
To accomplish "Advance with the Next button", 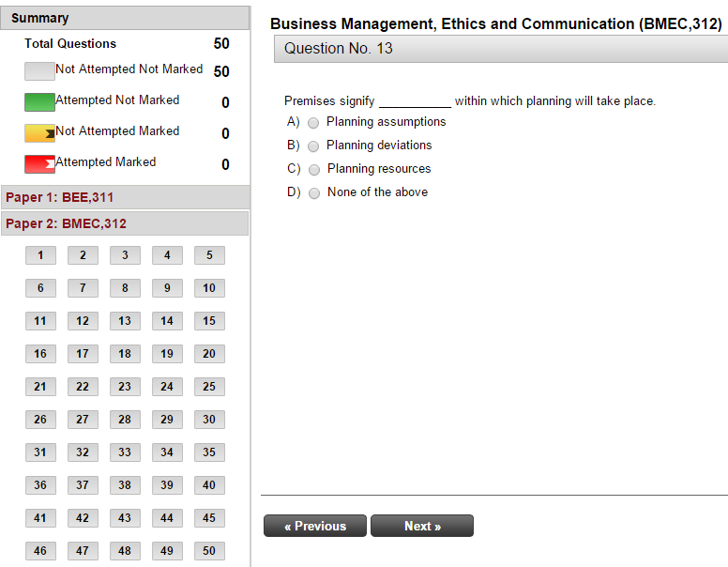I will (422, 526).
